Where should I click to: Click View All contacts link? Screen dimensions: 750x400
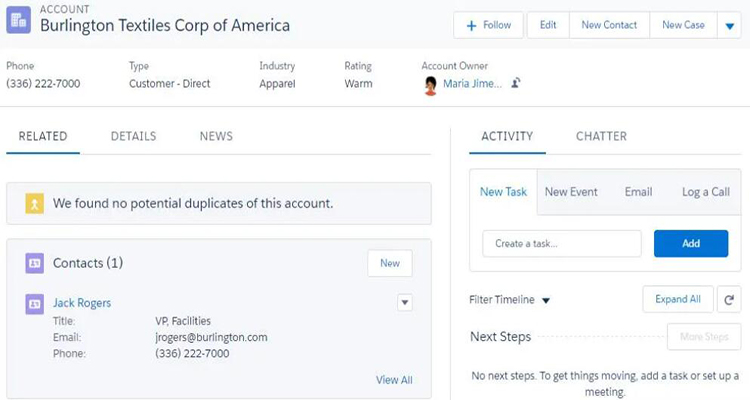tap(394, 380)
